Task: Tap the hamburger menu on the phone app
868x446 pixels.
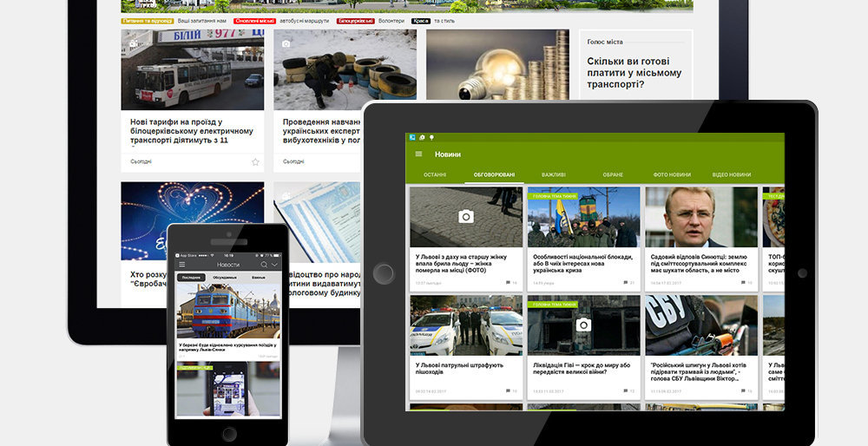Action: pos(181,264)
